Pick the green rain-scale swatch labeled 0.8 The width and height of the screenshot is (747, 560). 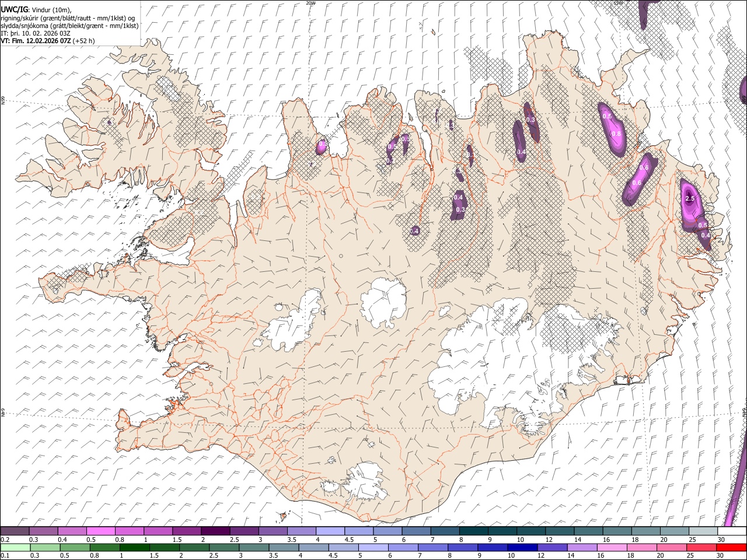point(104,547)
